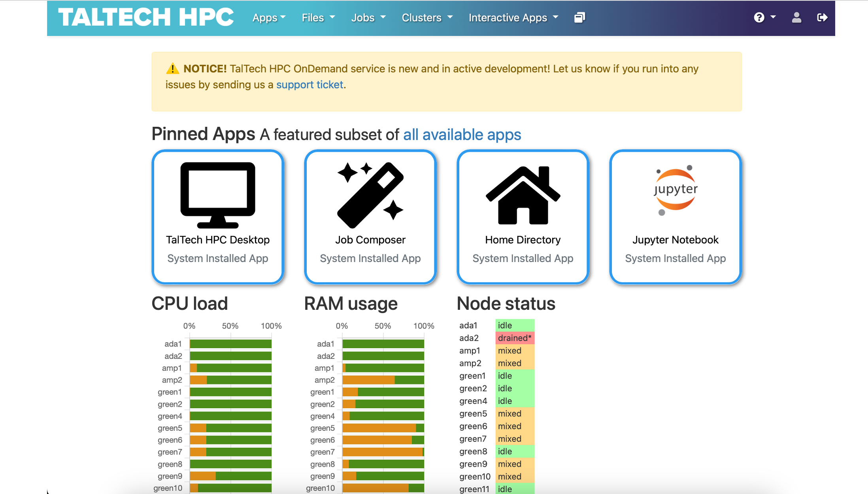Click the green4 idle status cell
Screen dimensions: 868x494
515,401
